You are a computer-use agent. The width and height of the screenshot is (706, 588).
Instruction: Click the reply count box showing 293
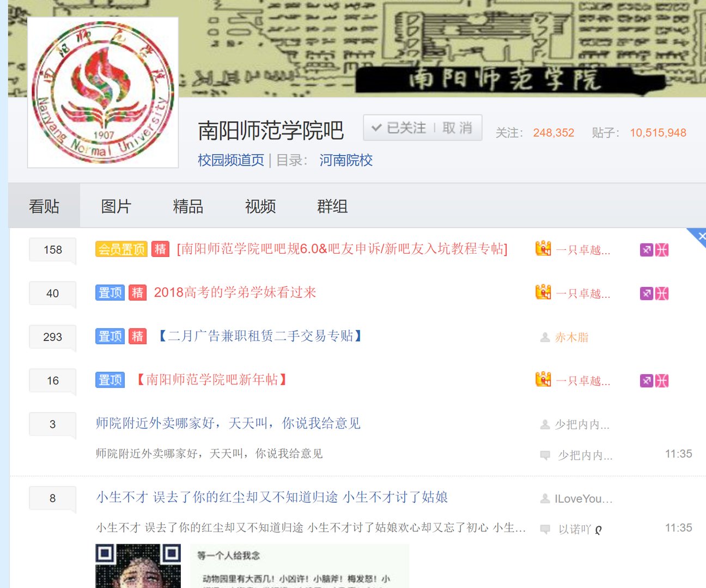52,336
